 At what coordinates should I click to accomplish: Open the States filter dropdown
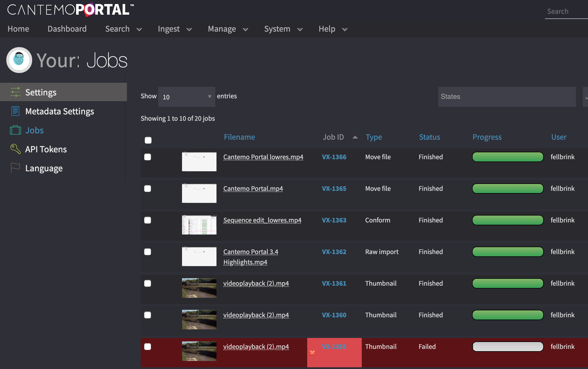click(507, 97)
